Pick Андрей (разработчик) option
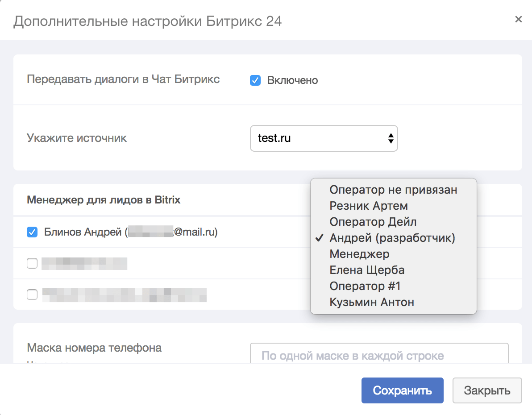This screenshot has width=532, height=415. [393, 238]
